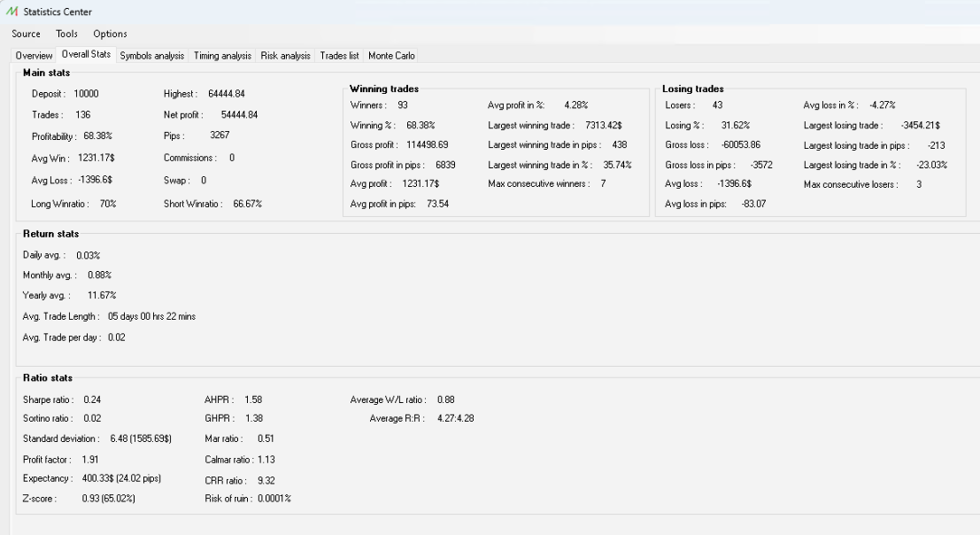
Task: Click the Daily avg. value 0.03%
Action: [x=89, y=256]
